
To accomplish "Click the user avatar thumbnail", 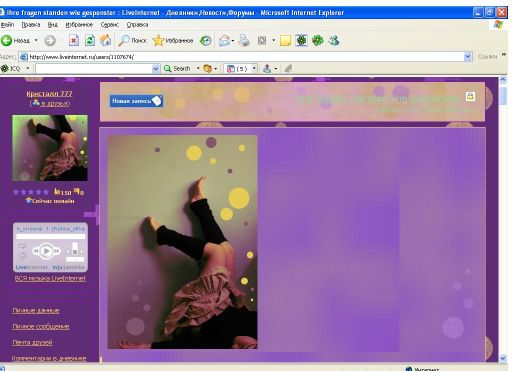I will tap(50, 148).
